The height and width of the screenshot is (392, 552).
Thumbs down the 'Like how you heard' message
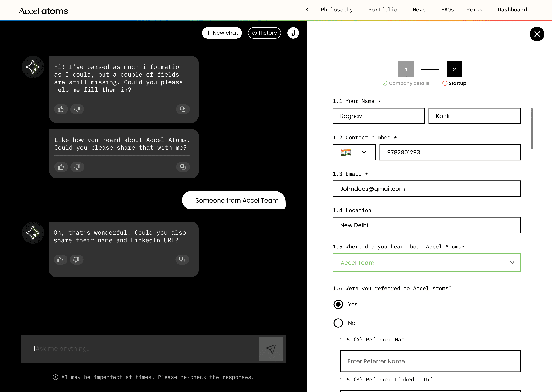(x=77, y=167)
